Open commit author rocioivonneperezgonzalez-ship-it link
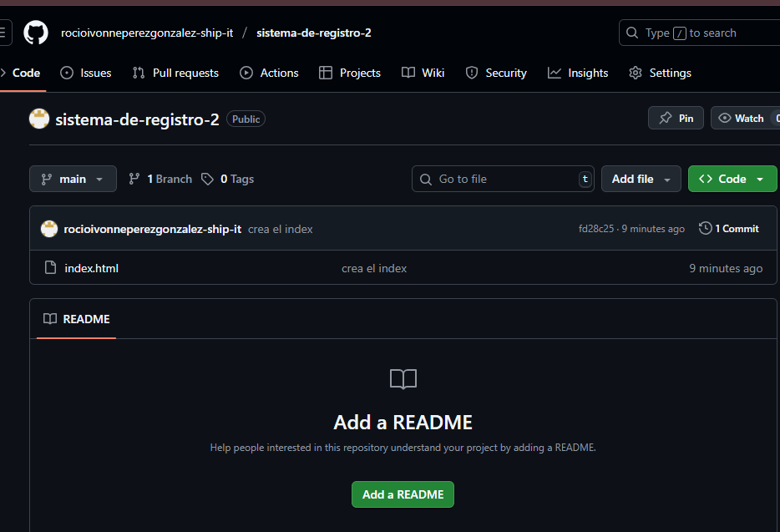The height and width of the screenshot is (532, 780). [x=152, y=229]
